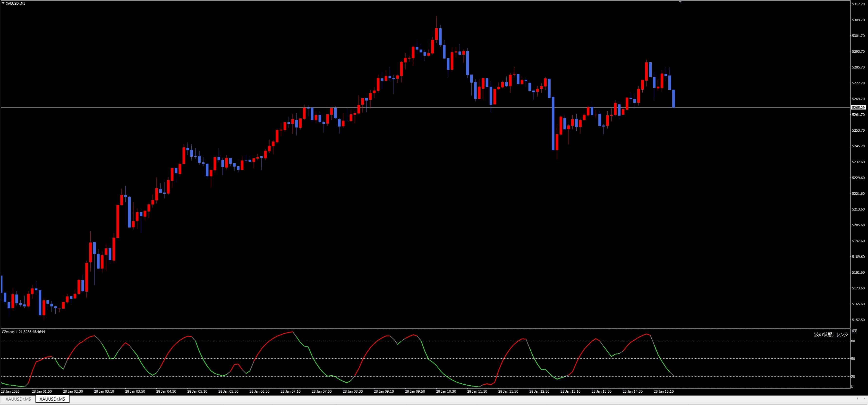This screenshot has height=405, width=868.
Task: Select the horizontal current price line
Action: point(404,108)
